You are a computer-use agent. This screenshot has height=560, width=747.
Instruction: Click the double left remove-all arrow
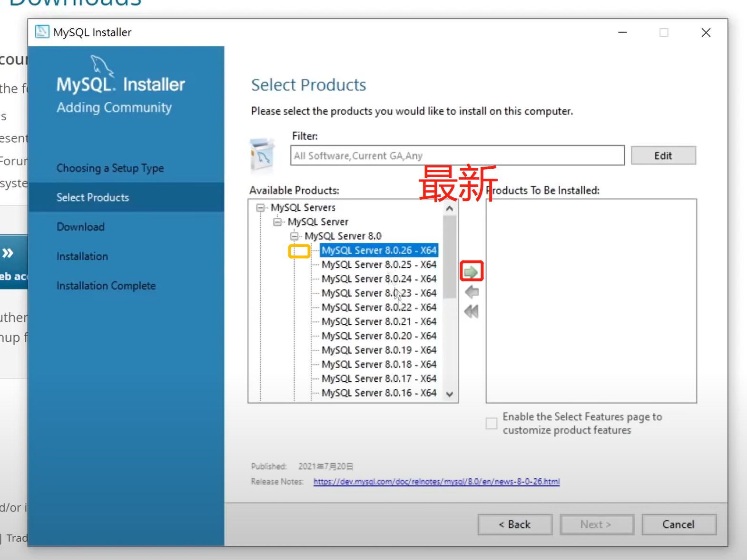[x=471, y=311]
